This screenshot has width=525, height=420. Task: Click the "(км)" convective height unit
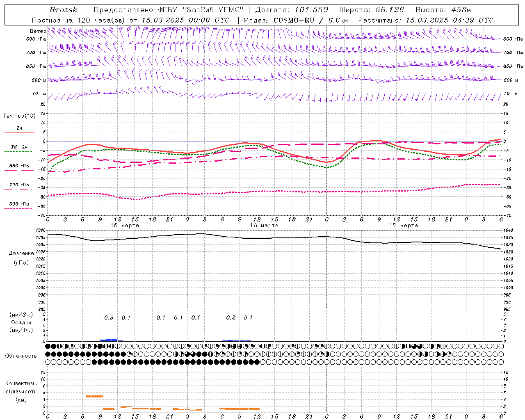tap(21, 399)
